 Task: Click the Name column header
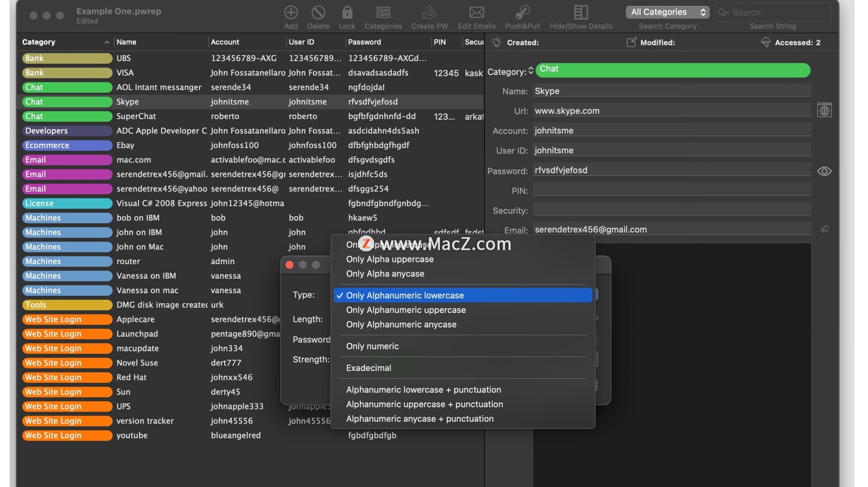pos(160,42)
